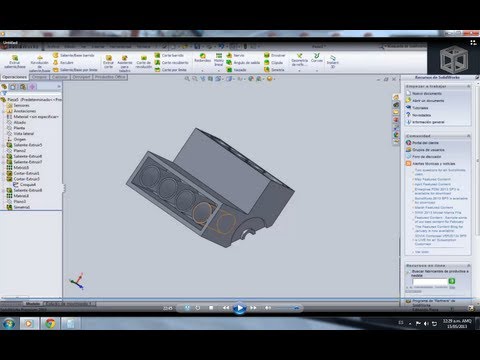Click the Nuevo documento link

(427, 94)
